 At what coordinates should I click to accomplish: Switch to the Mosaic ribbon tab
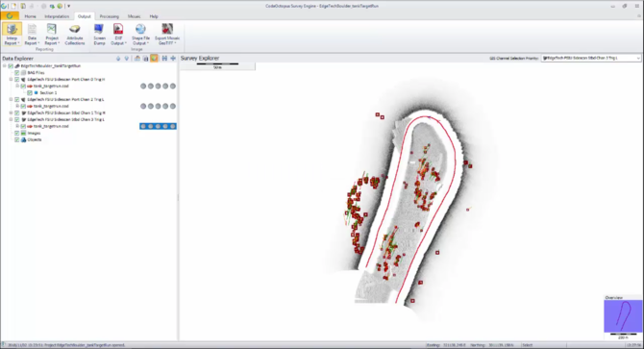(134, 16)
